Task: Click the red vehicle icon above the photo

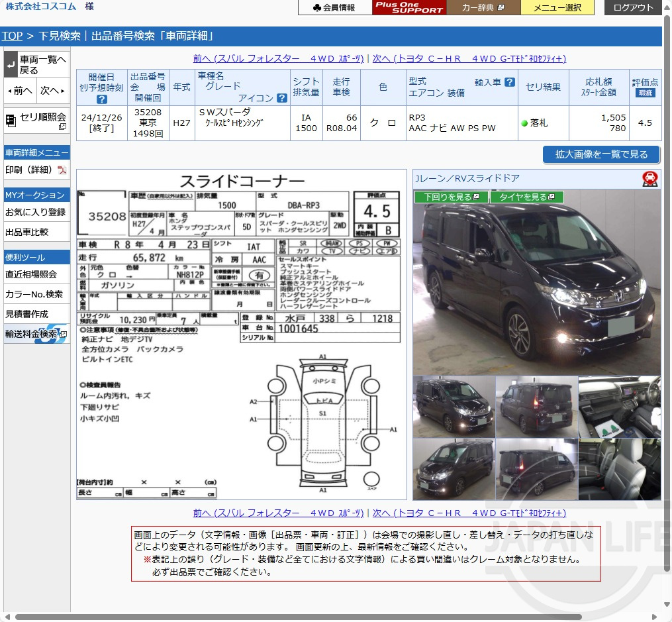Action: (x=650, y=180)
